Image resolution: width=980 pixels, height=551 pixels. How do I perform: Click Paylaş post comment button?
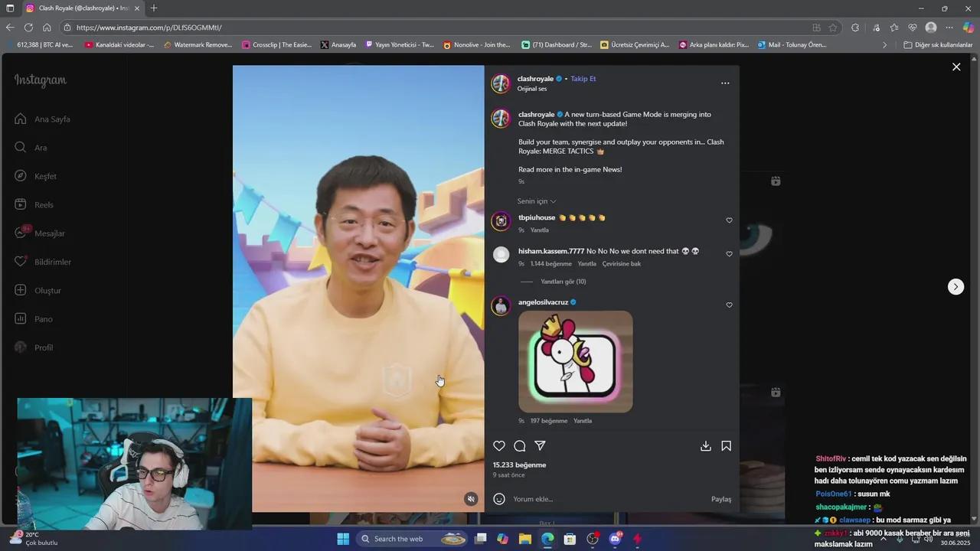click(721, 499)
